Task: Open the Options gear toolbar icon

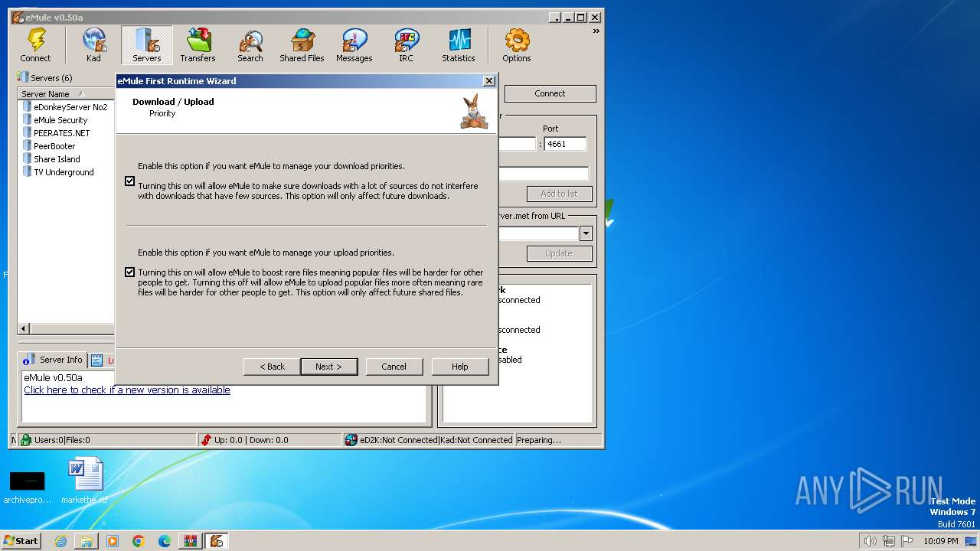Action: 517,45
